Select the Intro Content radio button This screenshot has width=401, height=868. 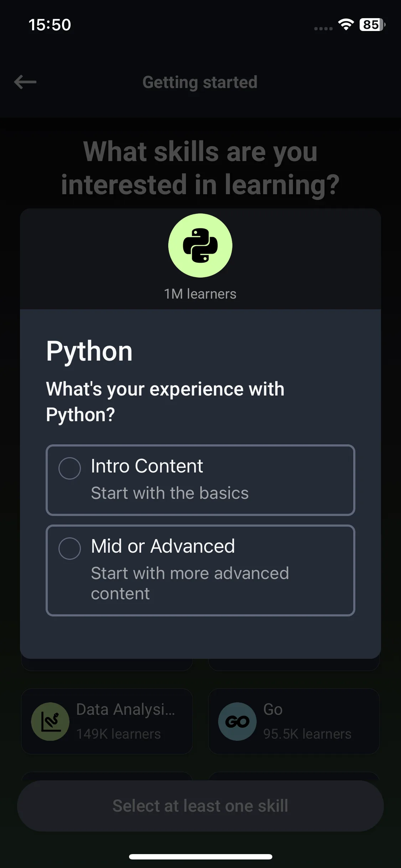70,468
